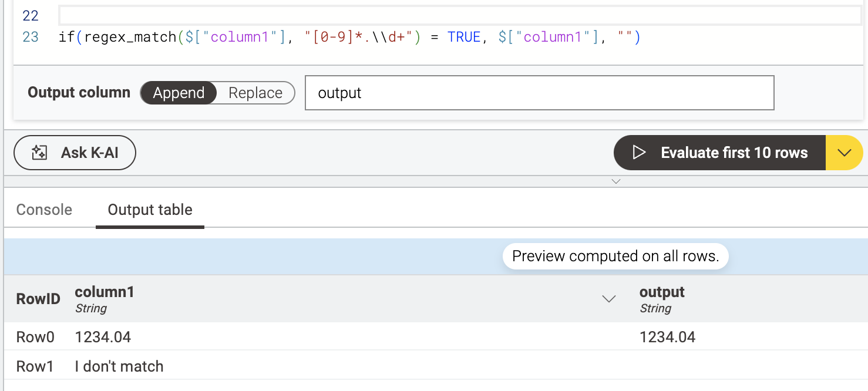Click line number 22 in gutter
The width and height of the screenshot is (868, 391).
coord(31,16)
